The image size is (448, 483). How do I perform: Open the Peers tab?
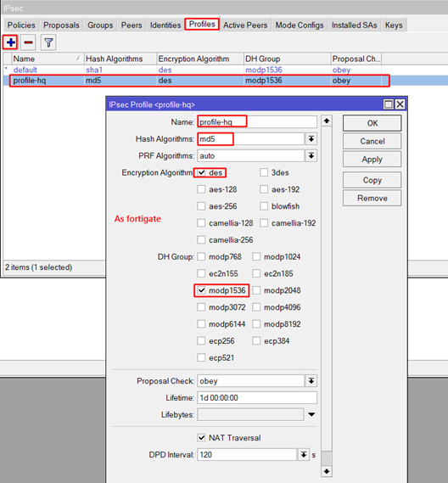click(132, 25)
